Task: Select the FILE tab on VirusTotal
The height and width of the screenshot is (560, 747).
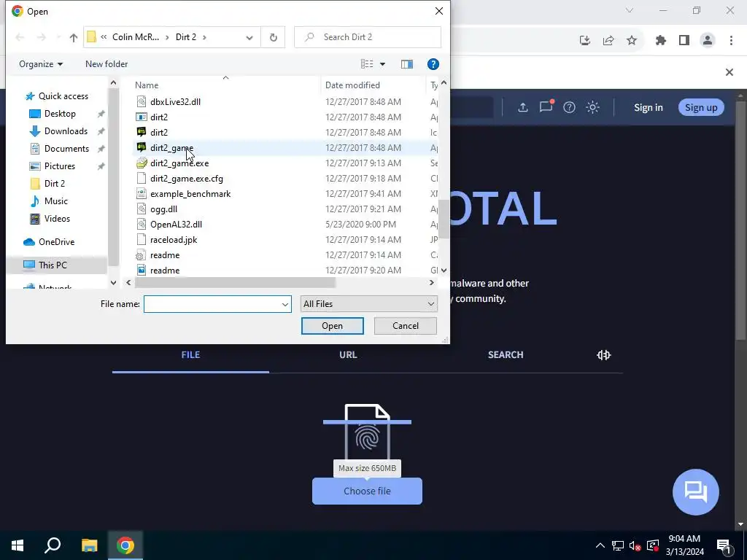Action: pyautogui.click(x=190, y=355)
